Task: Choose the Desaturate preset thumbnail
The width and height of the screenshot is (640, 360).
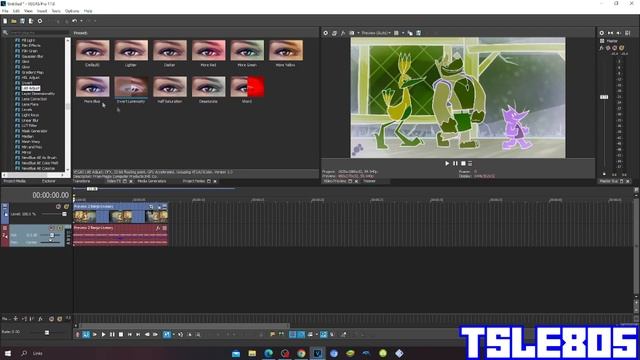Action: pyautogui.click(x=208, y=87)
